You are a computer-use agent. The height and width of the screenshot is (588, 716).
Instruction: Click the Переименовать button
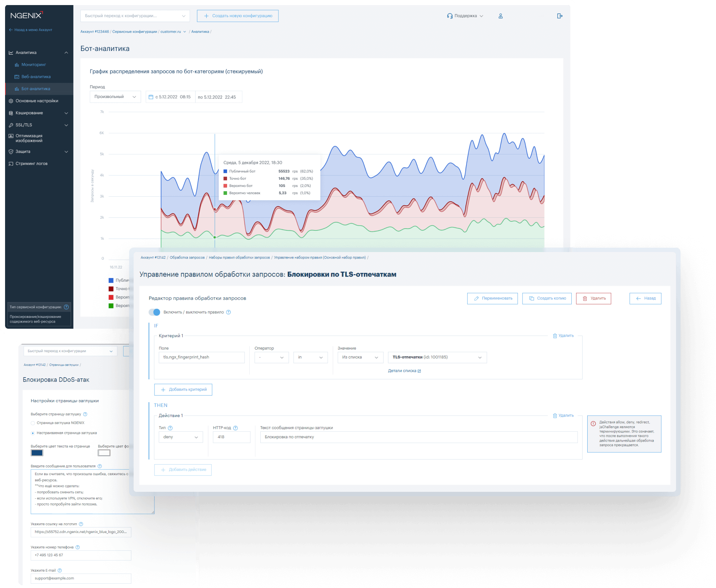point(493,299)
